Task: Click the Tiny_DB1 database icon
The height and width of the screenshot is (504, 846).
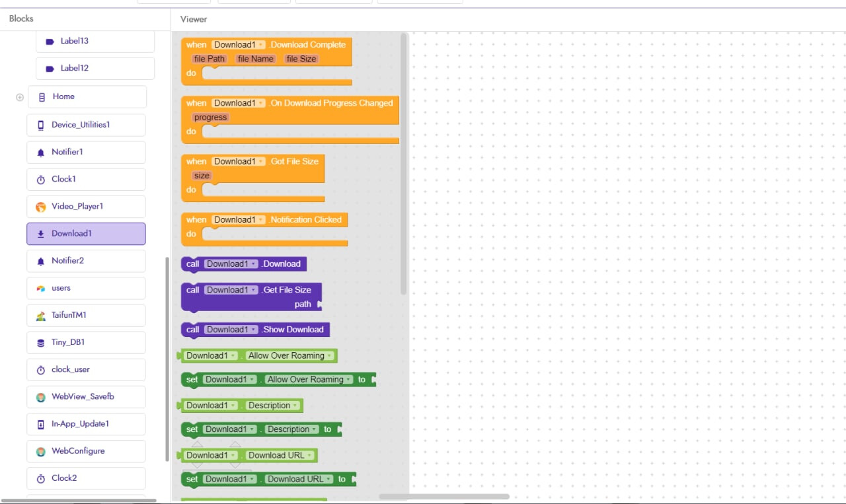Action: (x=41, y=343)
